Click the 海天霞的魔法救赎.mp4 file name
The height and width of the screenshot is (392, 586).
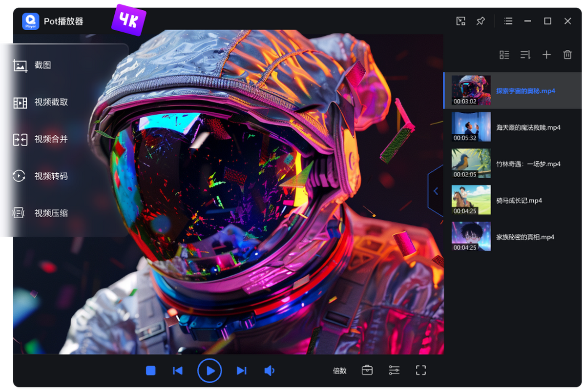point(528,127)
